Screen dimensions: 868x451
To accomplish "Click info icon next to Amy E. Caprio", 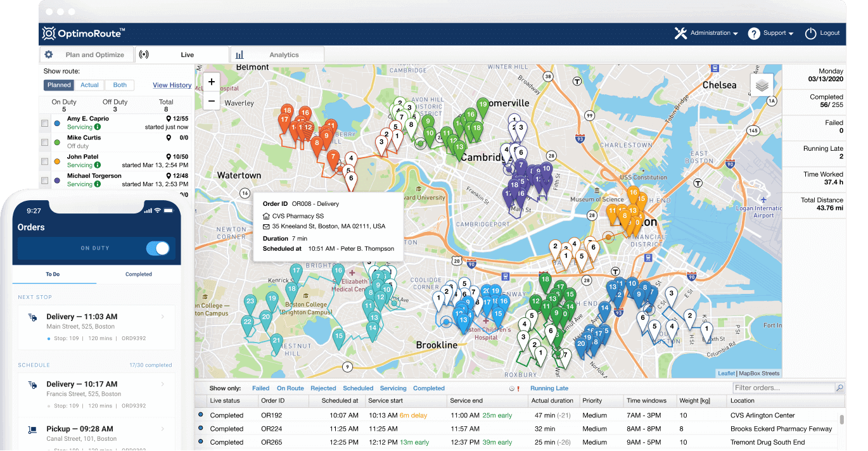I will click(98, 127).
